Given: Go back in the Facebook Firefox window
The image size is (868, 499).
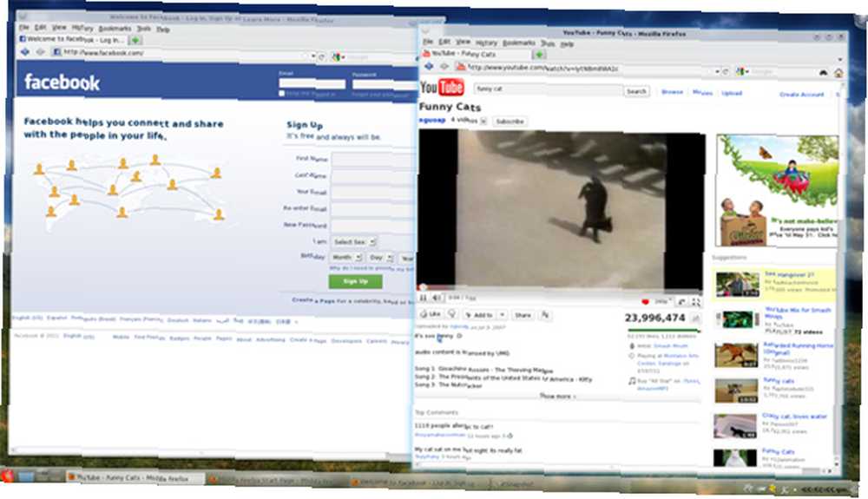Looking at the screenshot, I should 25,52.
